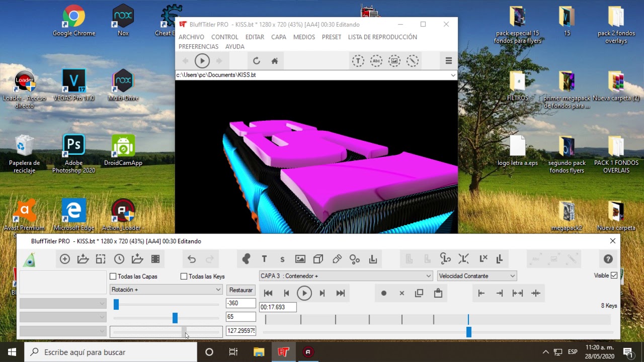
Task: Click the clock duration icon
Action: (x=119, y=259)
